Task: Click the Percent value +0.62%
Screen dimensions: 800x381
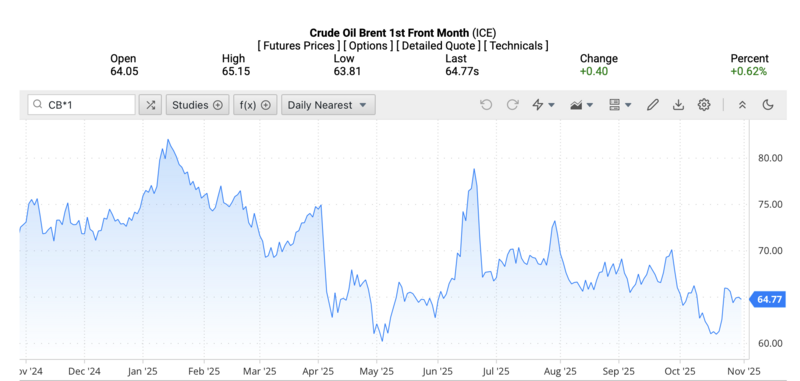Action: pos(748,71)
